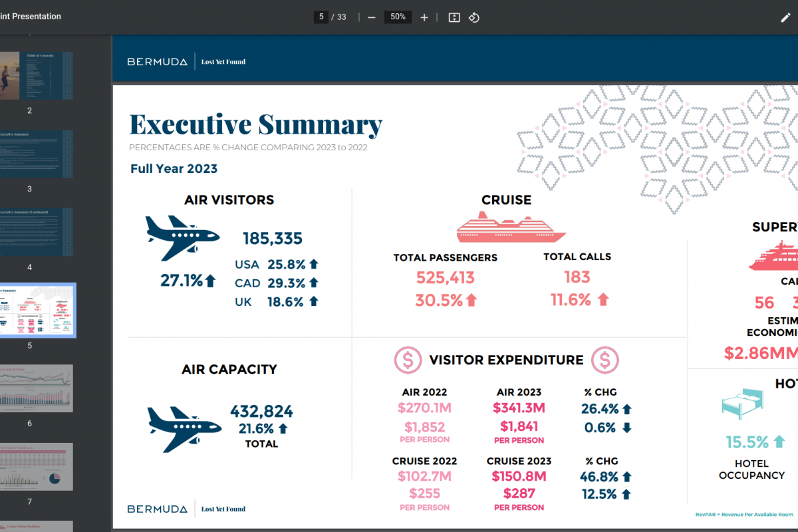This screenshot has width=798, height=532.
Task: Click the cruise ship icon
Action: [511, 227]
